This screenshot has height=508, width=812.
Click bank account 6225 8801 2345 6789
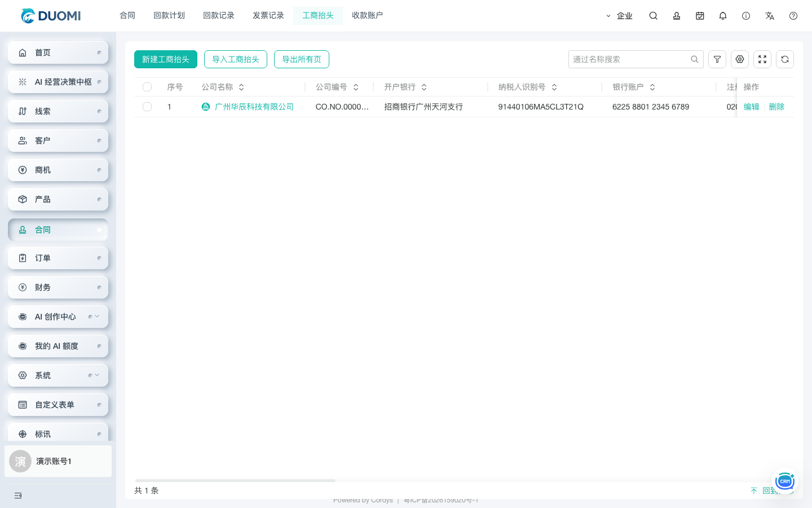651,107
